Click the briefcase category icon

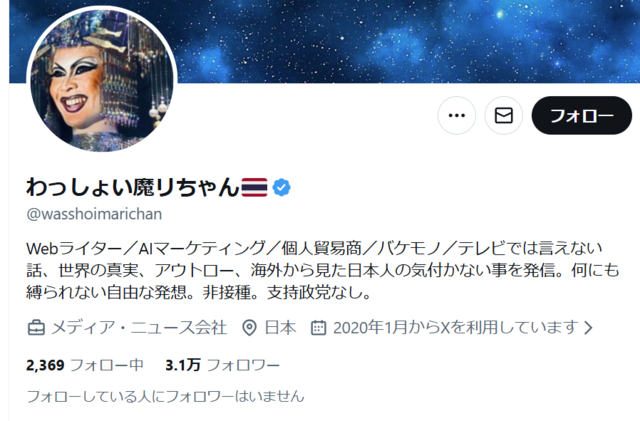pyautogui.click(x=36, y=327)
